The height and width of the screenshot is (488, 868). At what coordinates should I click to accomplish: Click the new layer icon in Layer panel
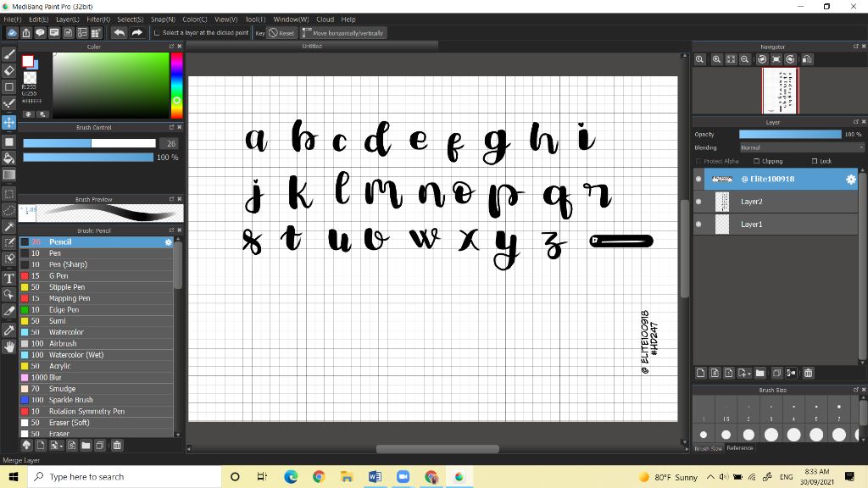700,373
